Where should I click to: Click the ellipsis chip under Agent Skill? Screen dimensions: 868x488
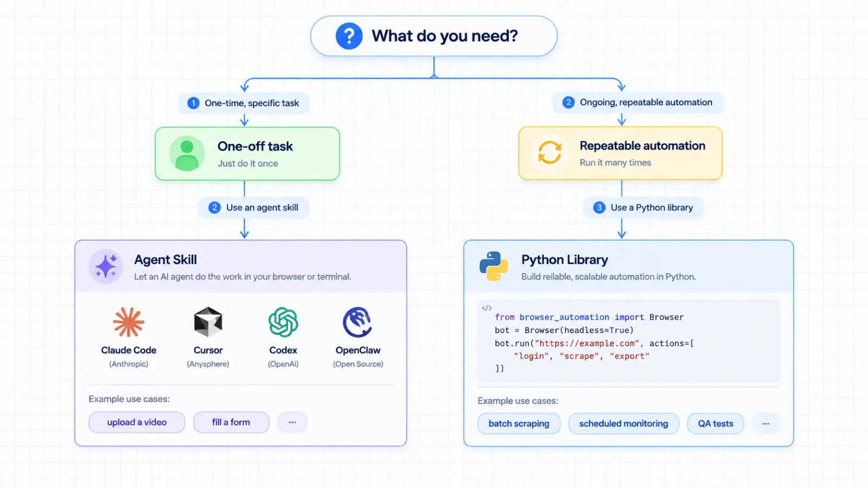(x=292, y=422)
